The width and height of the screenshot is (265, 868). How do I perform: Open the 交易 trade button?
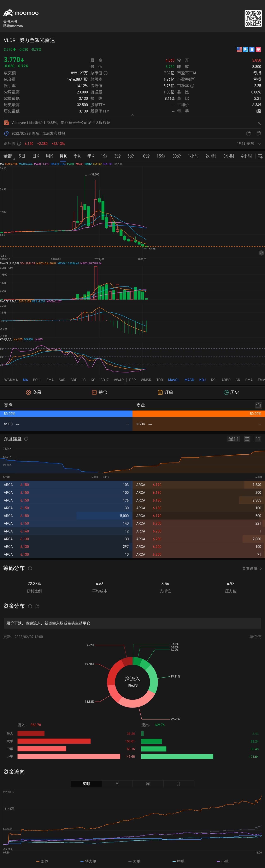pyautogui.click(x=33, y=392)
